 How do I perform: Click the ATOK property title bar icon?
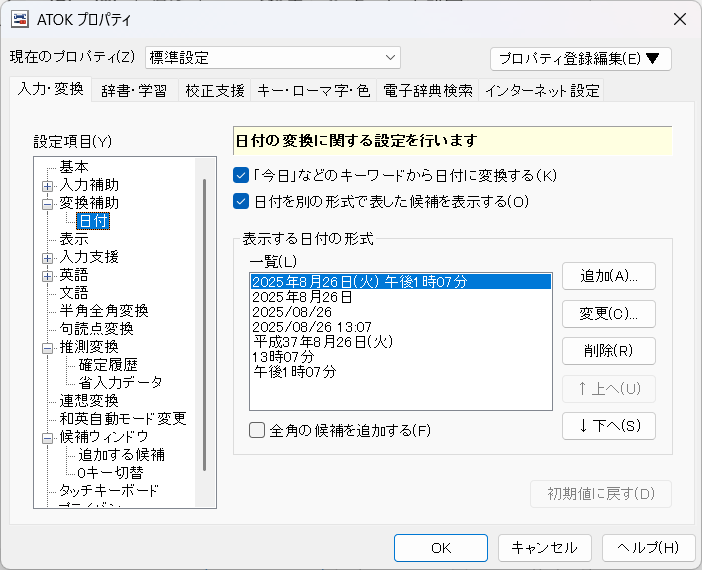coord(20,19)
